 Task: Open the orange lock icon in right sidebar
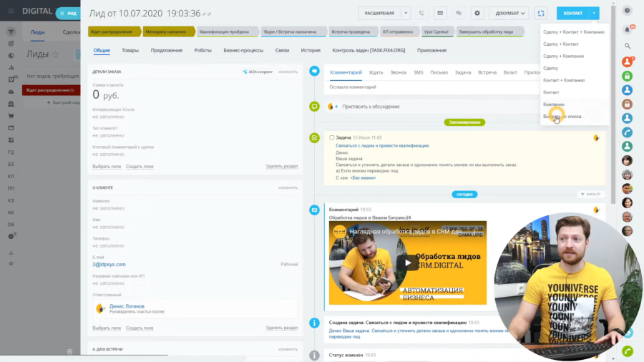coord(627,104)
